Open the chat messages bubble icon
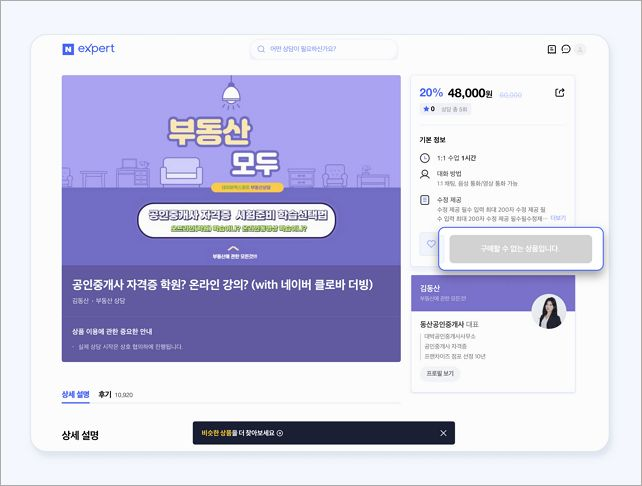This screenshot has width=642, height=486. [566, 49]
